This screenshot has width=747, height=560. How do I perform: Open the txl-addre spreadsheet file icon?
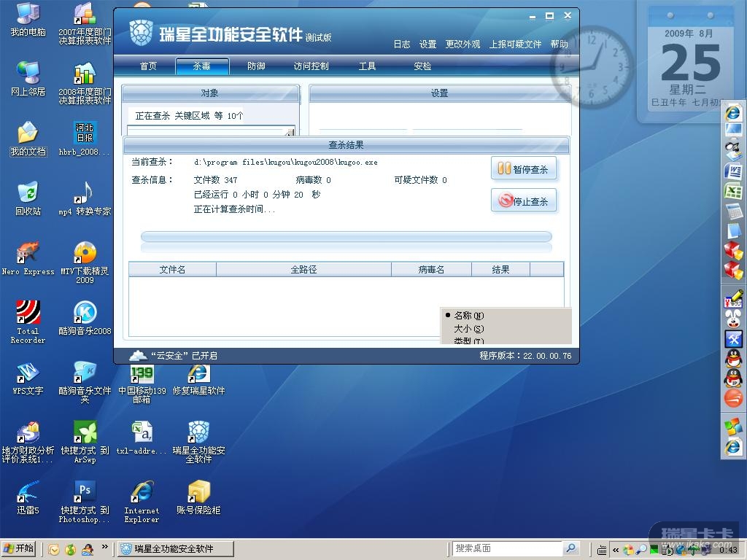click(x=142, y=438)
